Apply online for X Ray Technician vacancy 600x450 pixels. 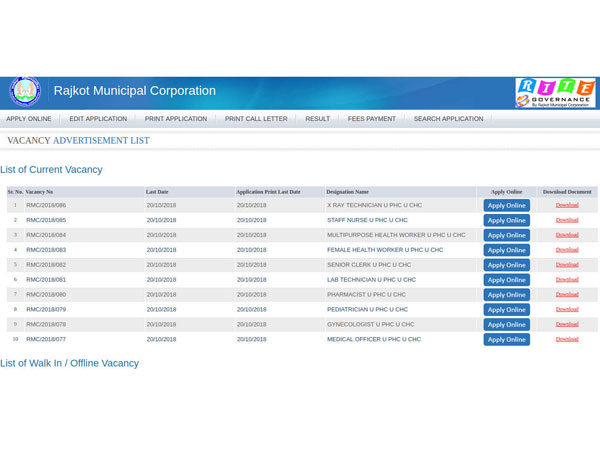507,205
